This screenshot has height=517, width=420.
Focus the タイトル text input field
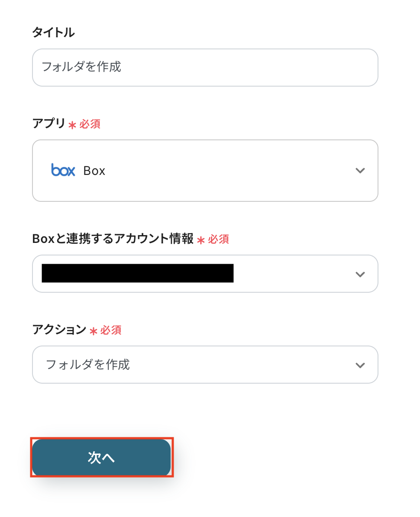pos(205,67)
